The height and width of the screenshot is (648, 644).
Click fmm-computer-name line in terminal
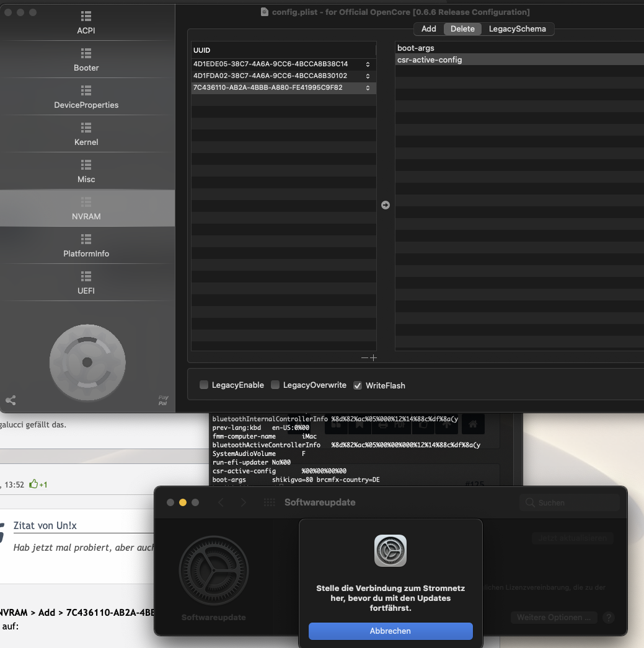point(265,436)
